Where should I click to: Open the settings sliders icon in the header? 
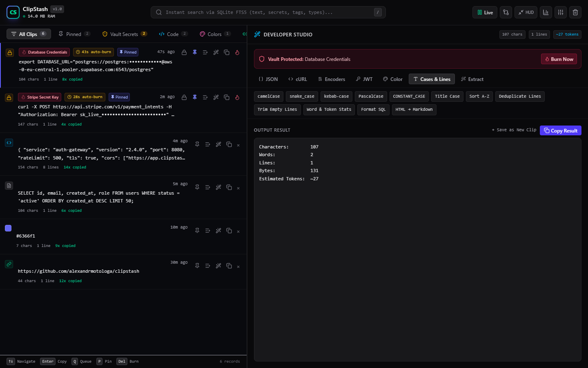tap(561, 12)
